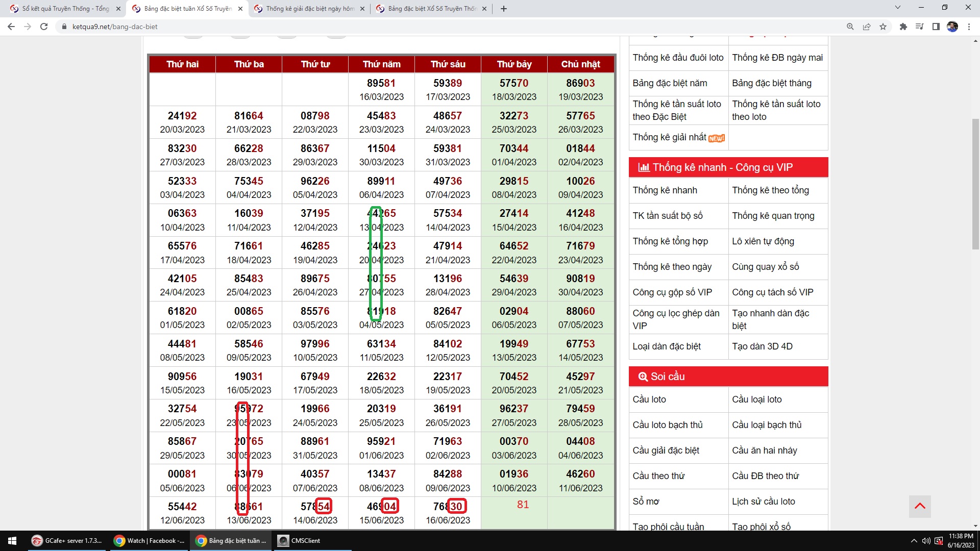This screenshot has height=551, width=980.
Task: Open the Thống kê giải nhất link
Action: [x=669, y=137]
